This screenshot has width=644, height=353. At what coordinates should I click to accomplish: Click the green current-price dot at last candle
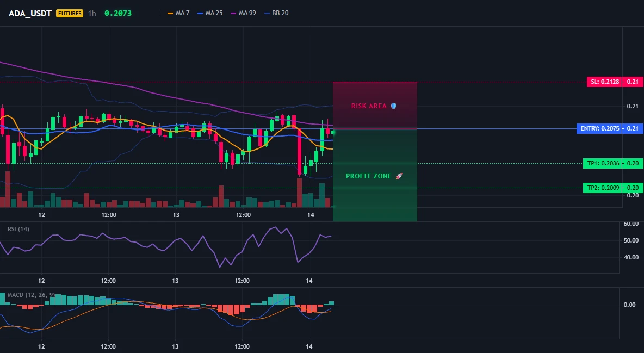point(333,132)
